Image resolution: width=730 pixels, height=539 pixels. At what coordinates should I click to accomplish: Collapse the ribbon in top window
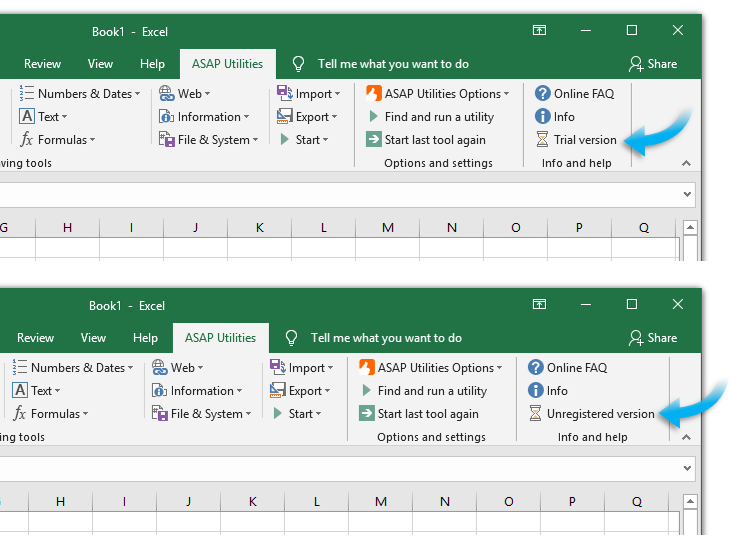click(686, 163)
